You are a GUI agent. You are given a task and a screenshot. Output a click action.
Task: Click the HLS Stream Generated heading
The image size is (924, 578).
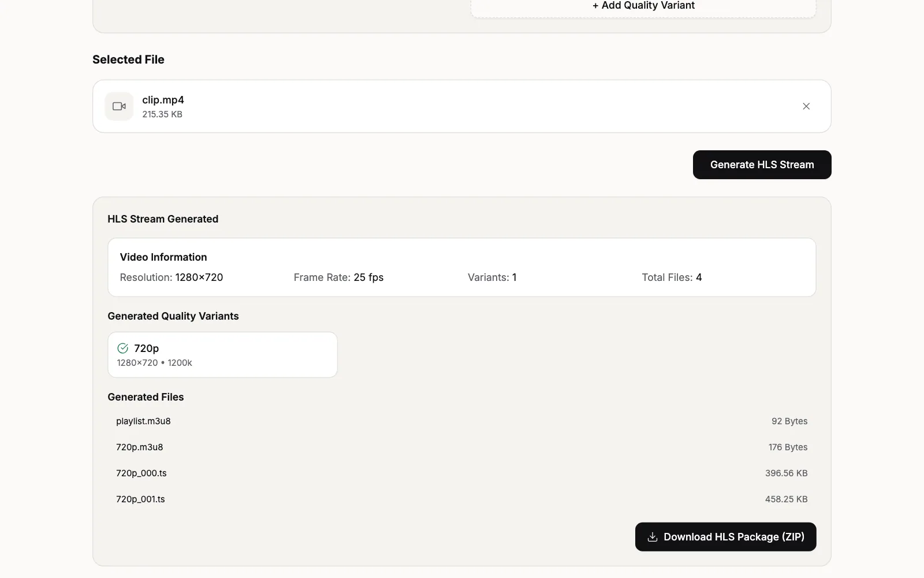pos(163,219)
